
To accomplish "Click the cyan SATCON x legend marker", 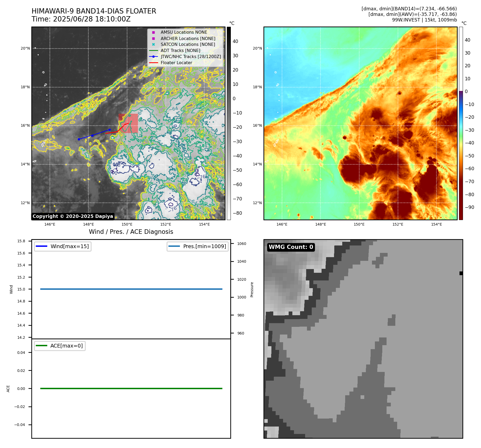I will [x=153, y=45].
